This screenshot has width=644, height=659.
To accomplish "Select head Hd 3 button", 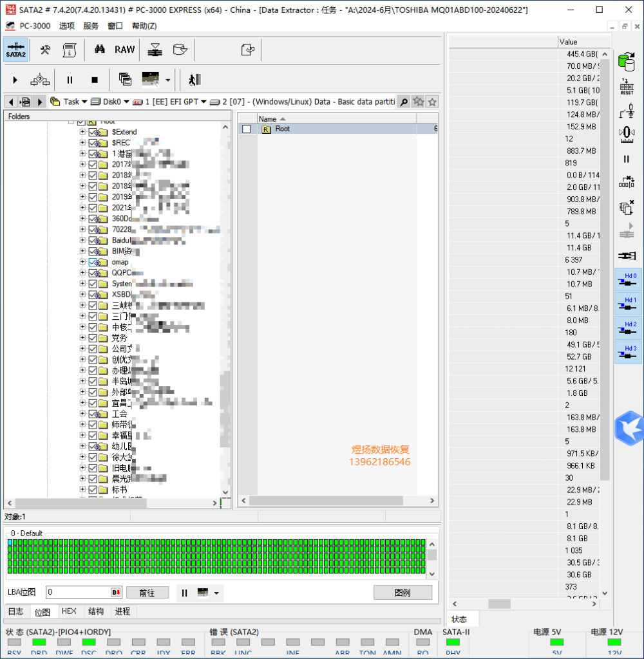I will click(x=628, y=353).
